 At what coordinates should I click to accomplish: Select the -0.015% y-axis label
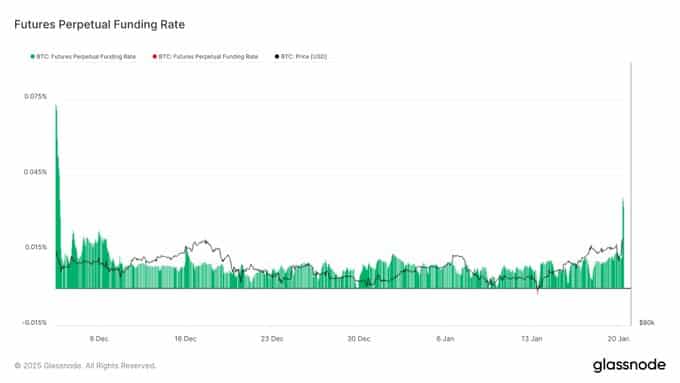coord(34,322)
